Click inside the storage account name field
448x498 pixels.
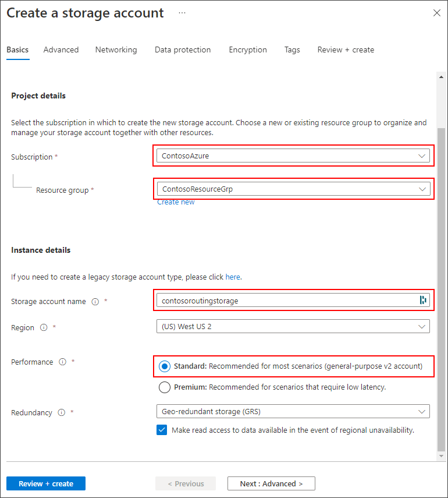pos(279,300)
